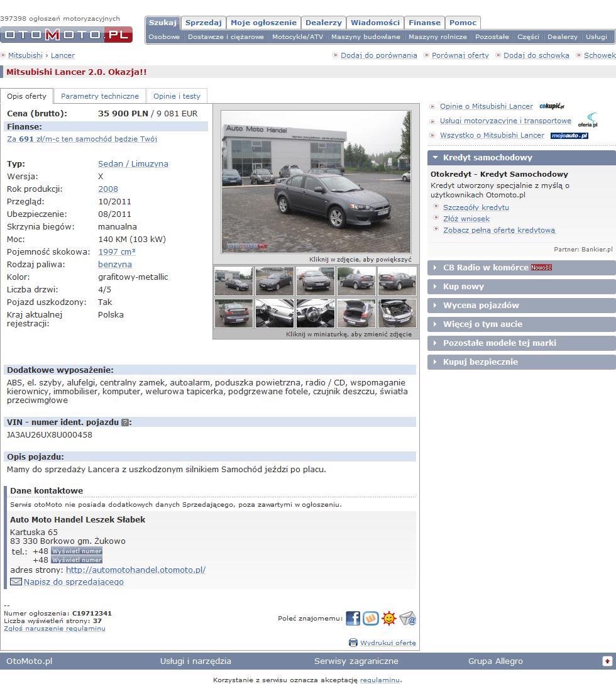This screenshot has height=696, width=616.
Task: Click the regulaminu link at page bottom
Action: tap(380, 680)
